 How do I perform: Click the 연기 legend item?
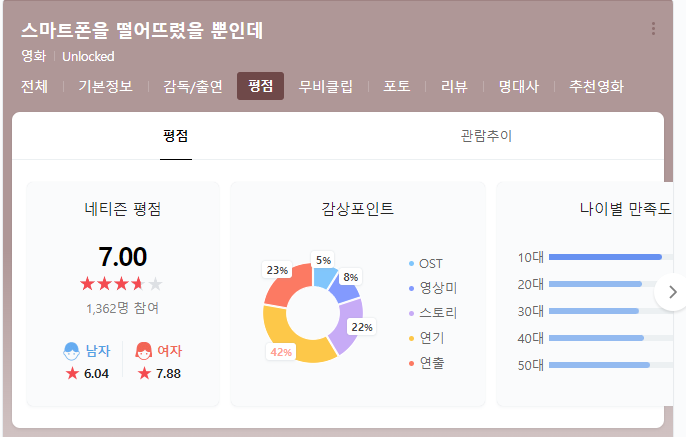[427, 338]
